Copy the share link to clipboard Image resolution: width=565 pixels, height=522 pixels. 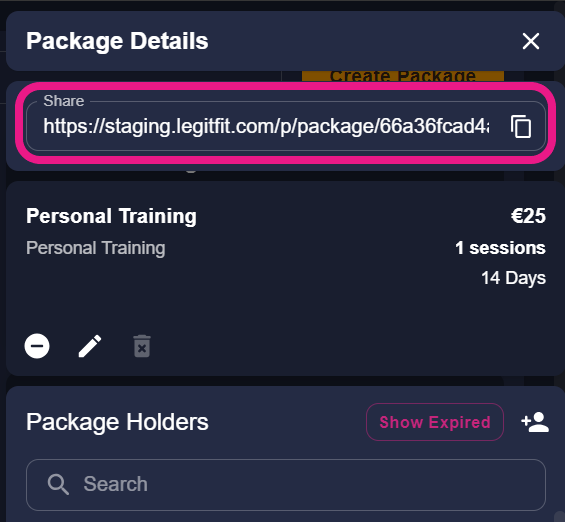521,126
